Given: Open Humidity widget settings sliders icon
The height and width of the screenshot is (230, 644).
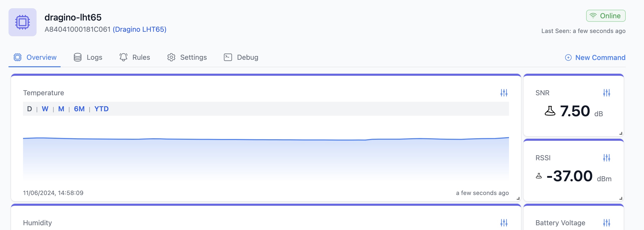Looking at the screenshot, I should tap(504, 222).
